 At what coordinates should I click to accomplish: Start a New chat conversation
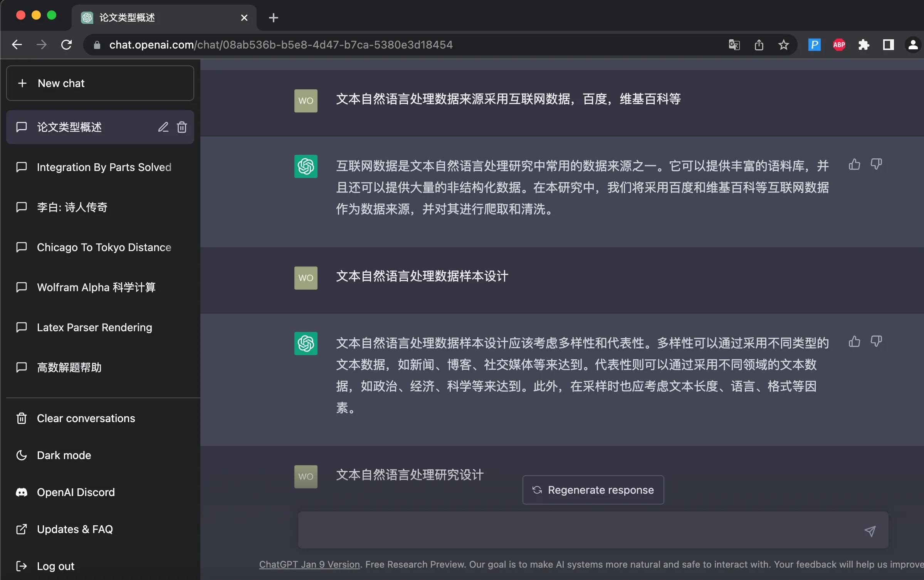click(x=99, y=83)
